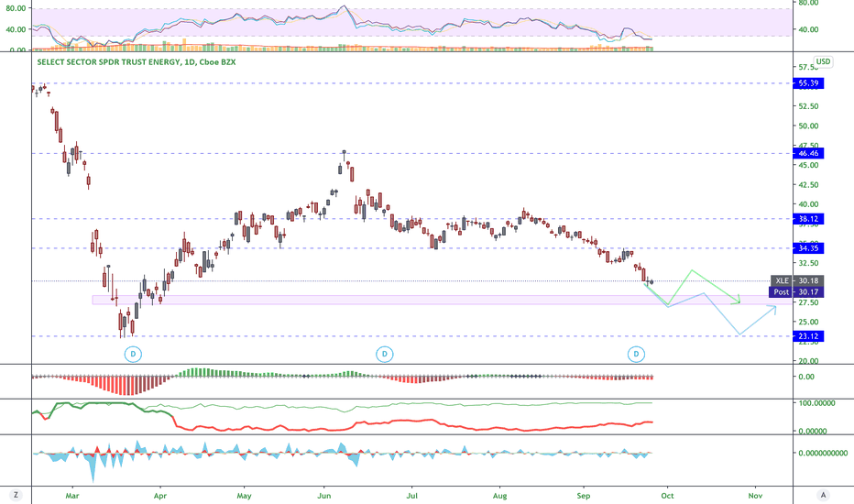Click the Post 30.17 post-market price label
Screen dimensions: 854x504
[795, 292]
